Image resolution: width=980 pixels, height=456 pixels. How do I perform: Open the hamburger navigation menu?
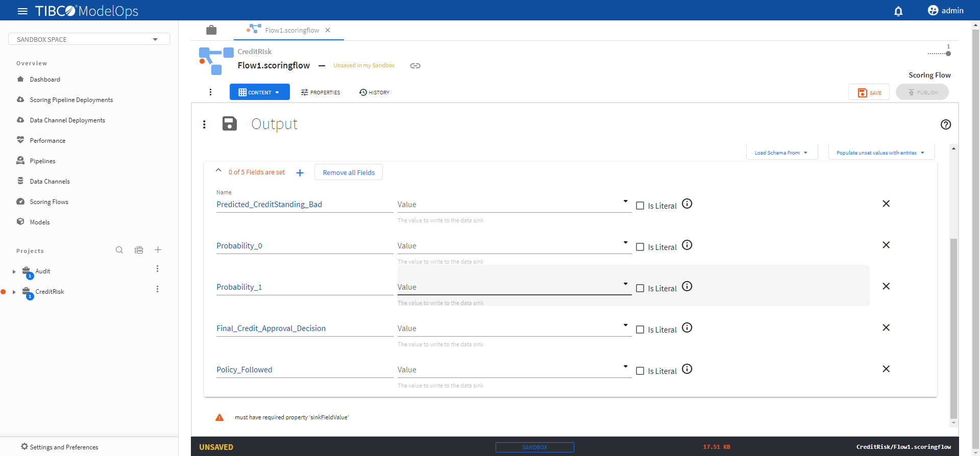[x=22, y=11]
